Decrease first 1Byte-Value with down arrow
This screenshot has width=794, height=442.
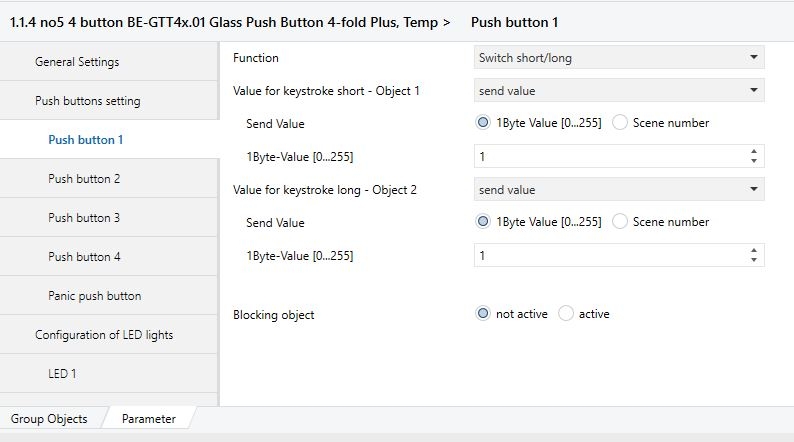point(753,161)
